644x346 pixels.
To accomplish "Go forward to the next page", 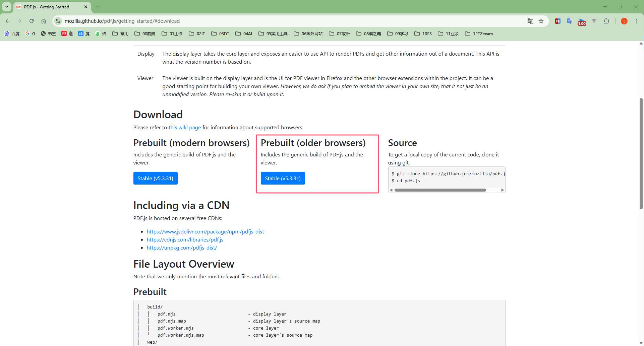I will coord(19,21).
